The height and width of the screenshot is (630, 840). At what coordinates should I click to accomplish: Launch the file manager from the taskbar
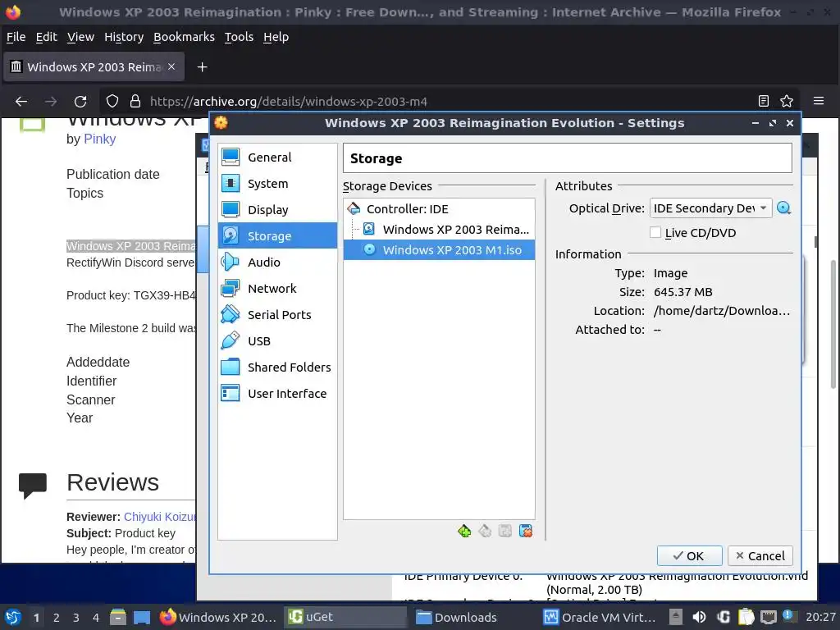pos(118,617)
